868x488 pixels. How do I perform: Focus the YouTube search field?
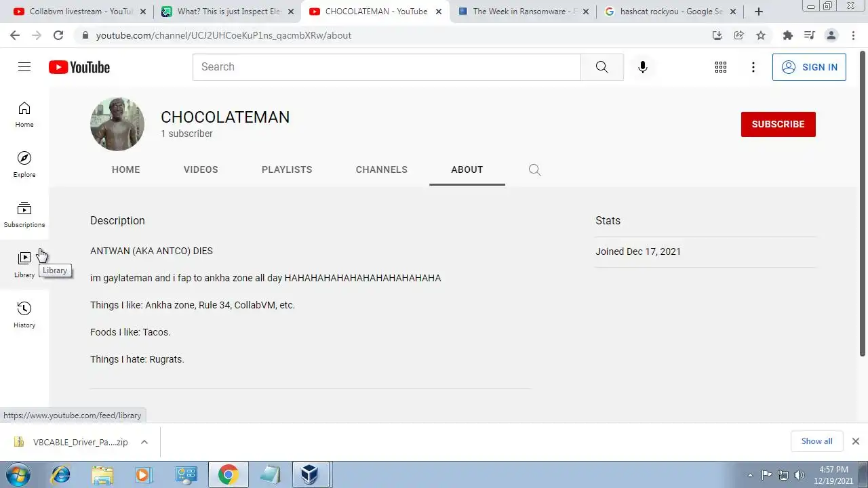pyautogui.click(x=387, y=67)
